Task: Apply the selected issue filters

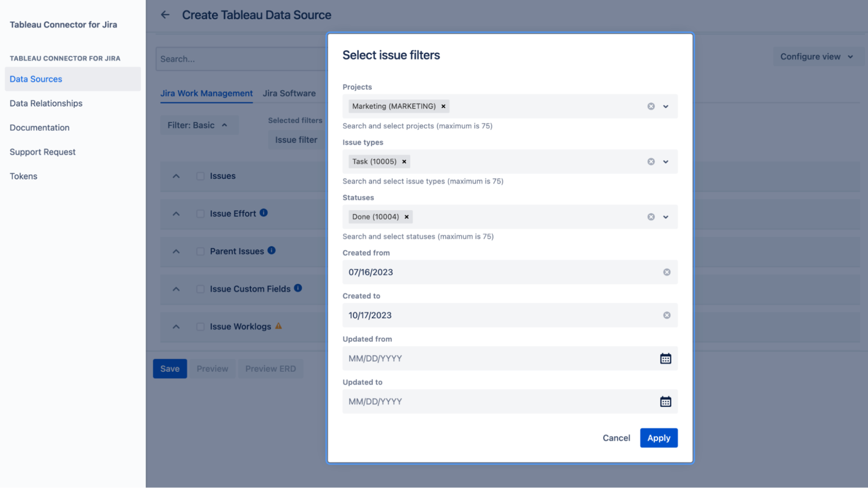Action: pos(658,438)
